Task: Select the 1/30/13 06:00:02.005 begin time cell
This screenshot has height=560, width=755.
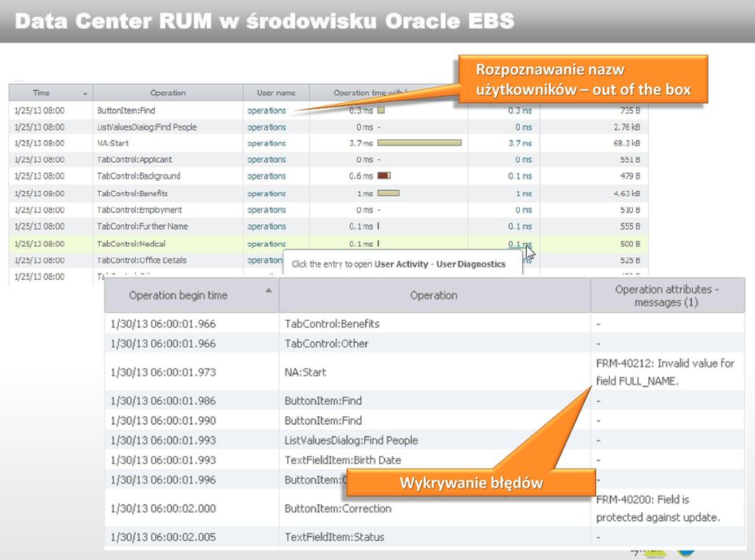Action: pos(164,537)
